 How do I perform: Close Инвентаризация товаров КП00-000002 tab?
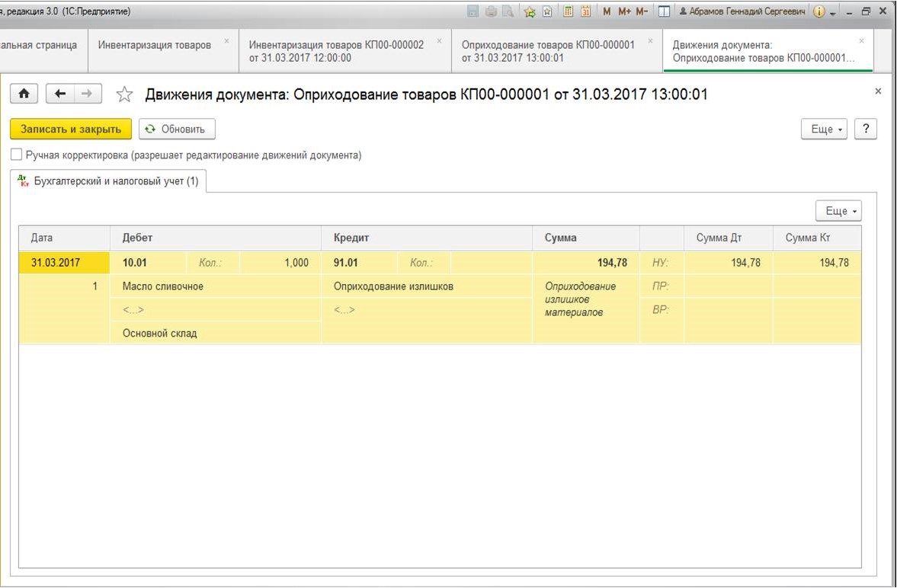pos(439,40)
